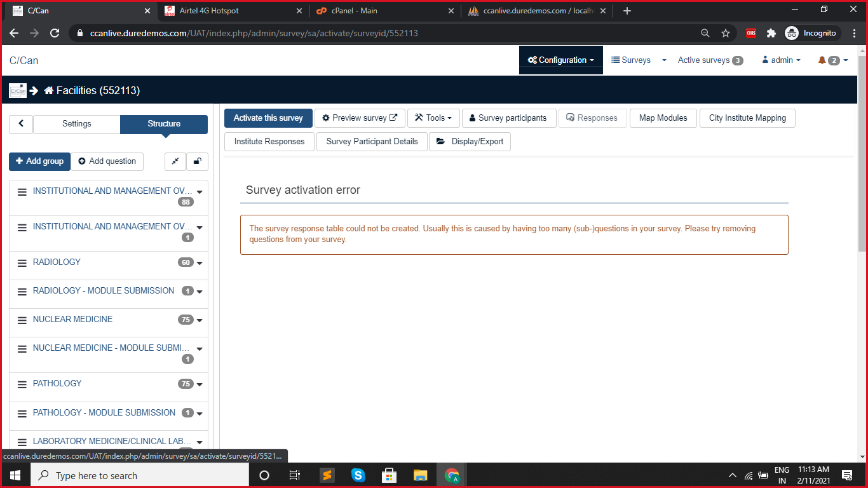Open the Surveys menu link
Image resolution: width=868 pixels, height=488 pixels.
click(x=631, y=60)
